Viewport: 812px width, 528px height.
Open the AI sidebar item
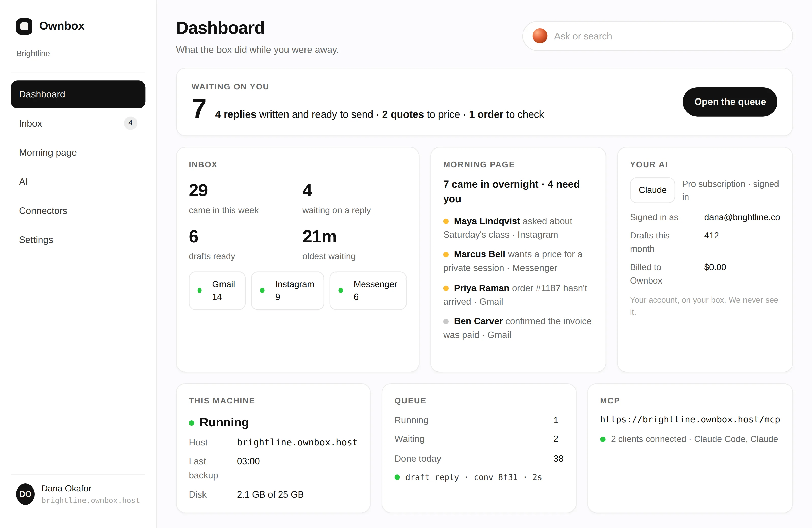pos(78,181)
